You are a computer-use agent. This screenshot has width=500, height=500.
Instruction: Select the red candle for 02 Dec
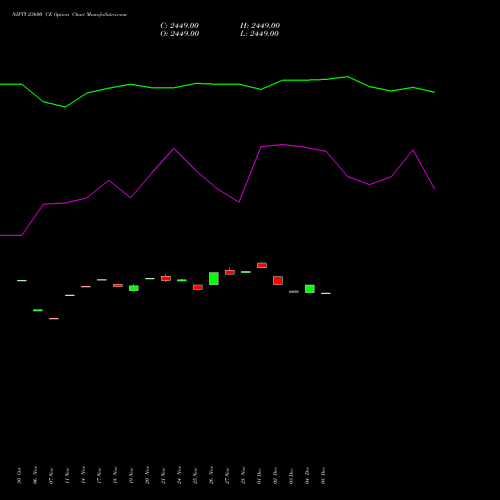278,280
